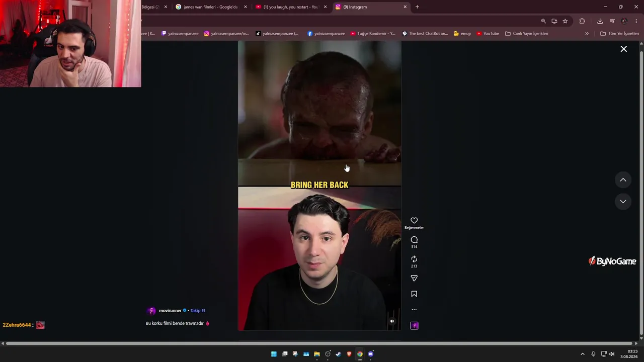Click the install app icon in address bar

tap(554, 21)
